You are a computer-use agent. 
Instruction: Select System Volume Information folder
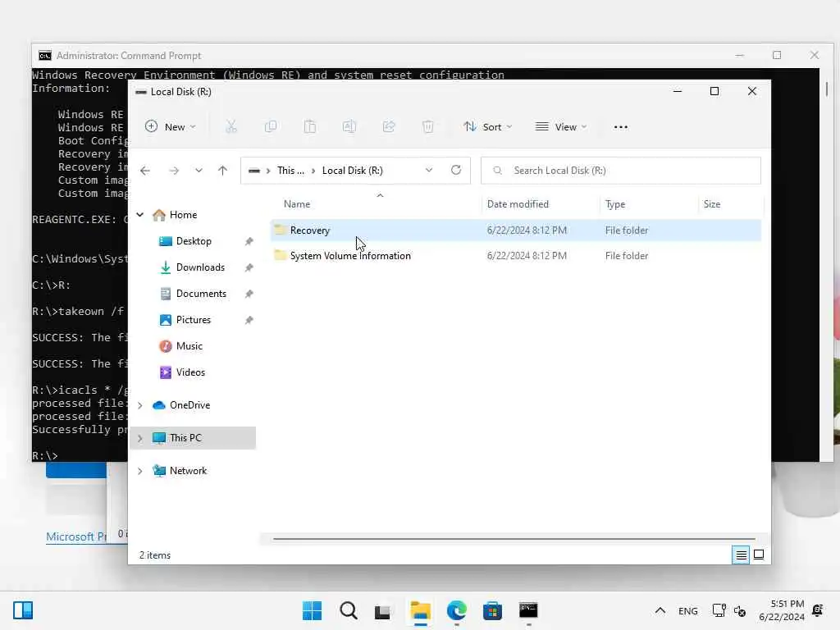coord(515,256)
